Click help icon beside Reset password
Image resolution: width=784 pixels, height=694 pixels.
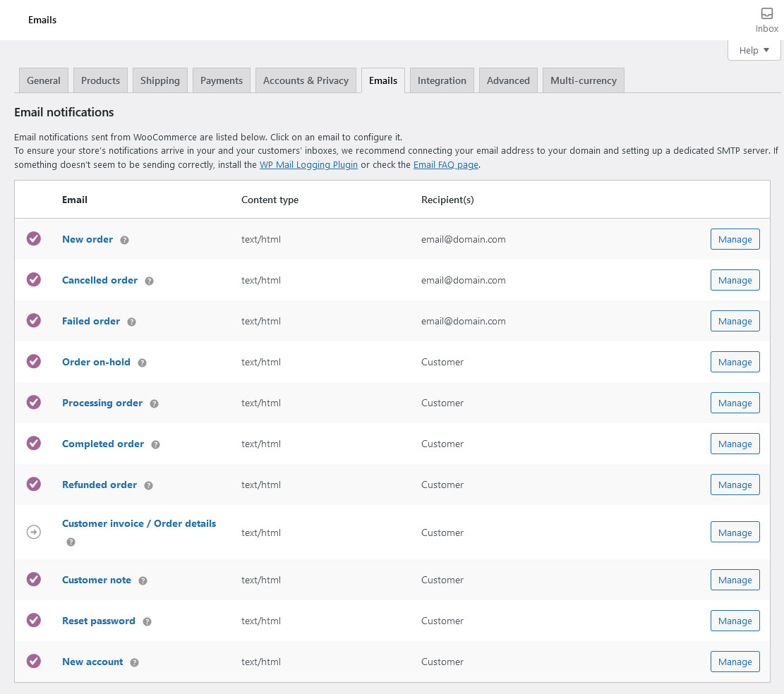(x=147, y=621)
